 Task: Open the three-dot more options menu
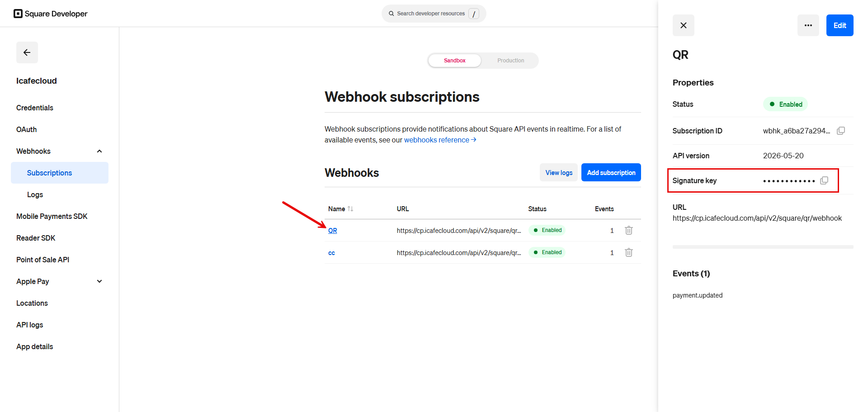coord(808,25)
